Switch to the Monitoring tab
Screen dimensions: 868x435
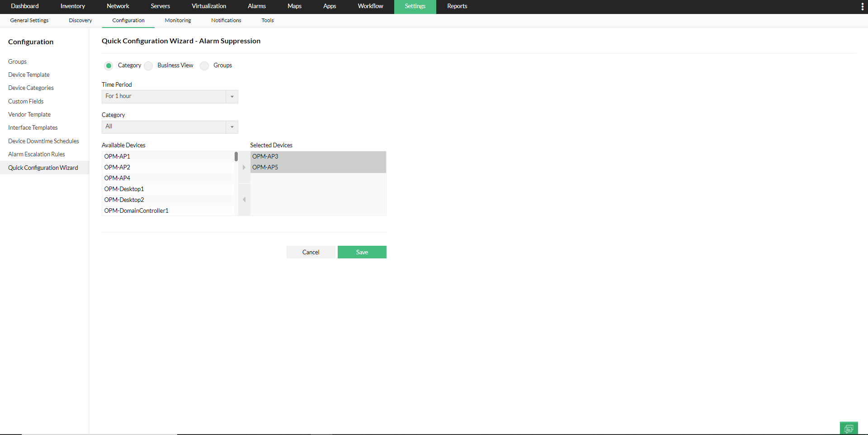[x=178, y=20]
